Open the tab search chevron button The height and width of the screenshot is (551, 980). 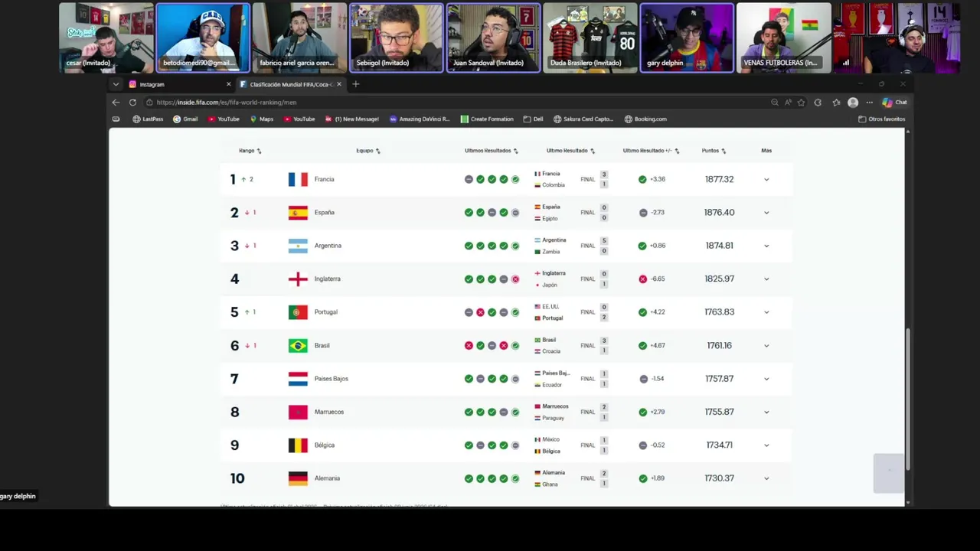point(116,84)
